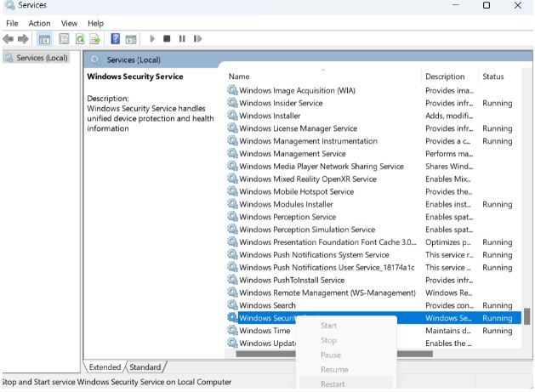Click the gear icon beside Windows Search
Image resolution: width=535 pixels, height=392 pixels.
[x=233, y=305]
